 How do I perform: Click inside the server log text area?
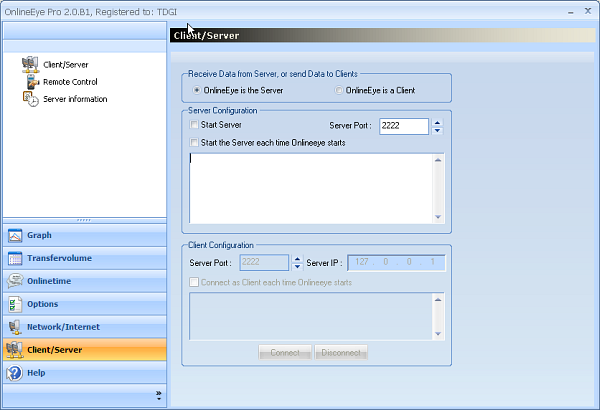coord(311,188)
